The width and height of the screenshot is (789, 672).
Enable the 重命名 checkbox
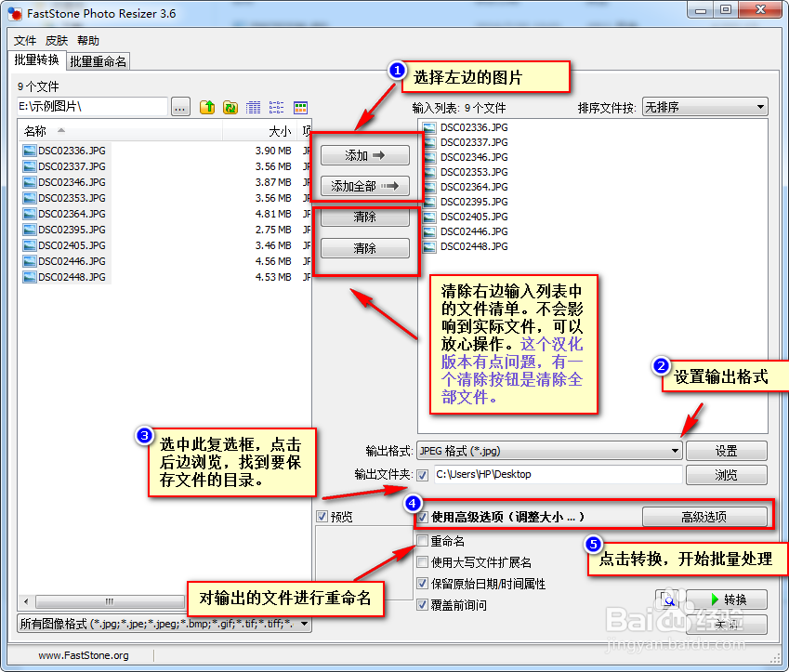click(423, 541)
